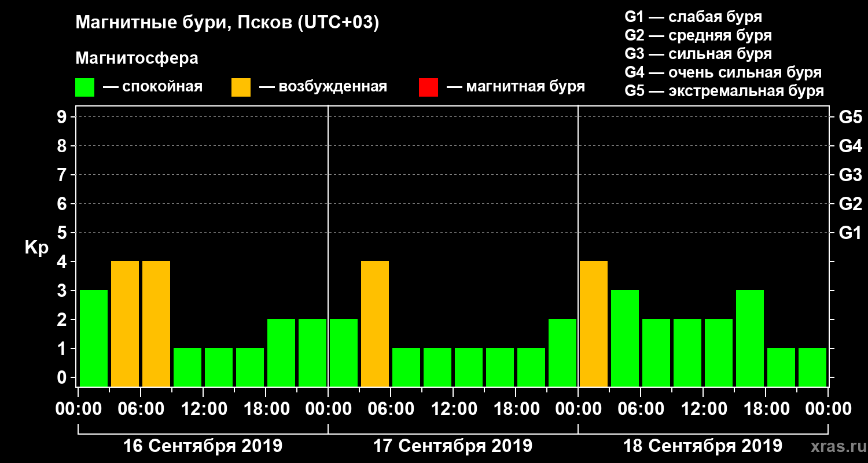Click the last green bar on 18 Сентября
Screen dimensions: 868x463
[x=812, y=367]
